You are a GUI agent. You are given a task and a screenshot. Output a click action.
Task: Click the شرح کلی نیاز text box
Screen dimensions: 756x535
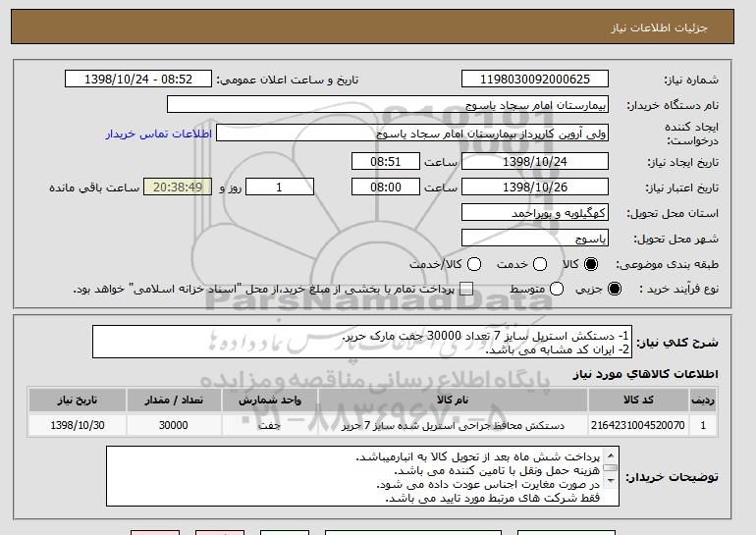[x=362, y=342]
